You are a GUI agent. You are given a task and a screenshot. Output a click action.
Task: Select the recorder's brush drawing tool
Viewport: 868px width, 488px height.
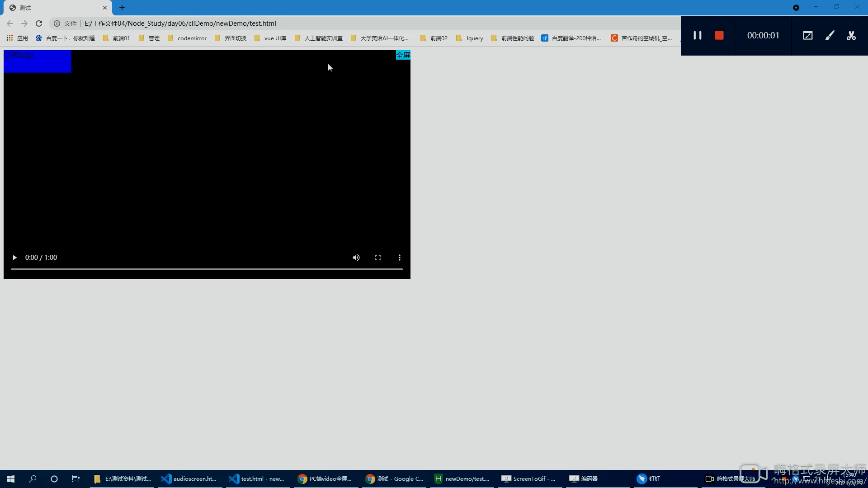pos(830,35)
